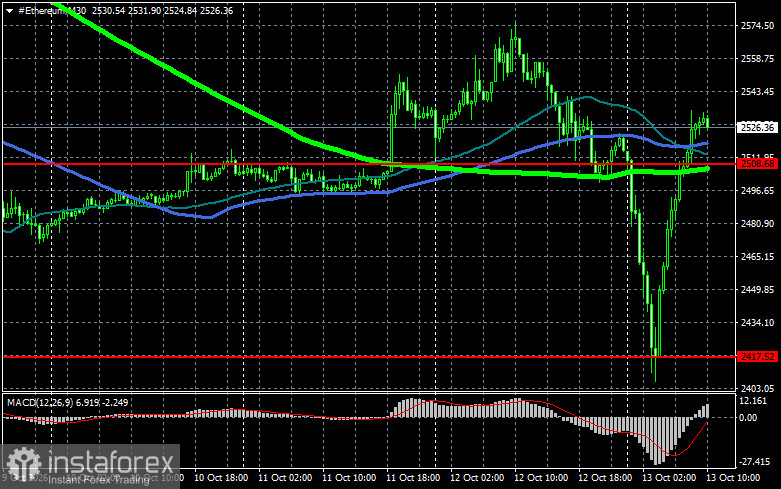
Task: Click the 2496.65 price axis value
Action: [757, 191]
